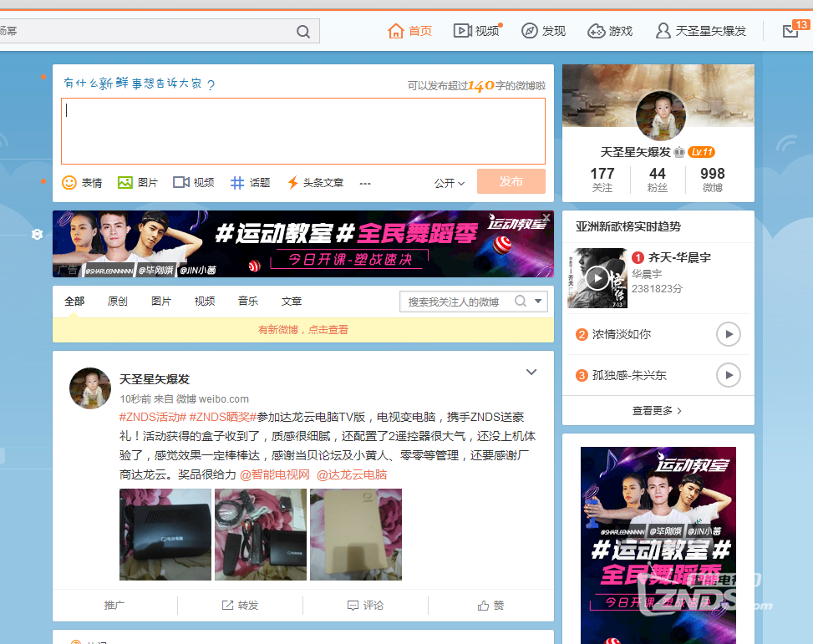Select the 文章 feed tab
The height and width of the screenshot is (644, 813).
pyautogui.click(x=292, y=302)
